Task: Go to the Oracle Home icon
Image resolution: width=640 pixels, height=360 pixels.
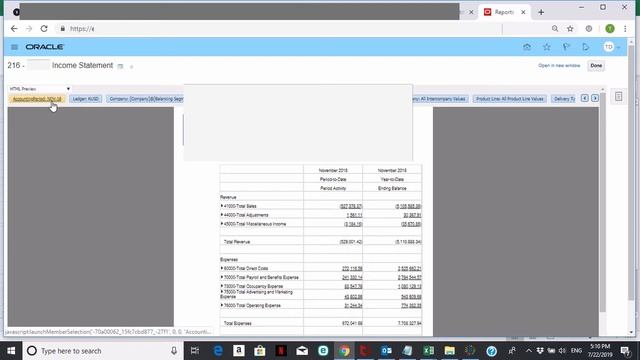Action: (x=527, y=47)
